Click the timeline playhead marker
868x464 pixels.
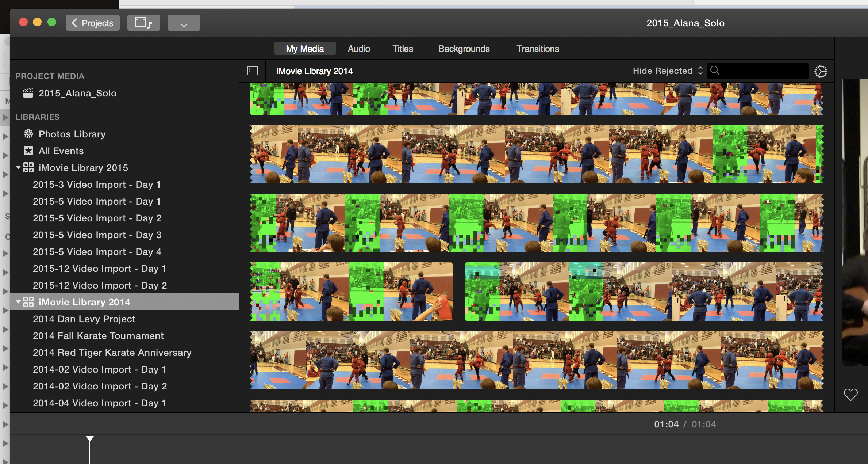point(89,438)
